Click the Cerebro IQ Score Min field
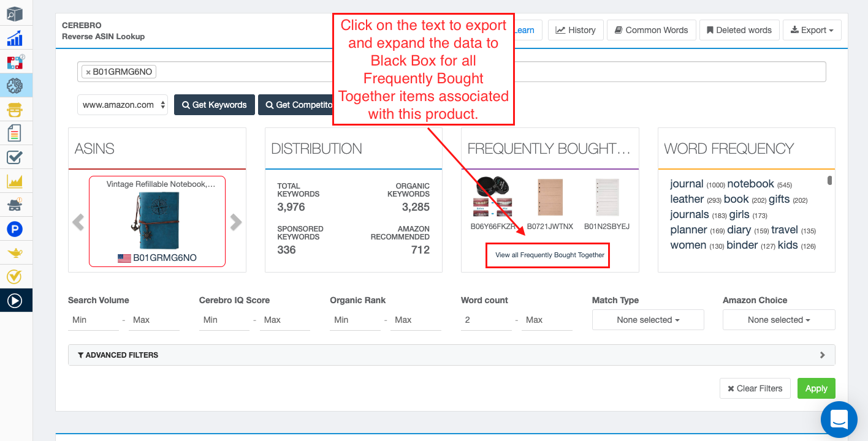 pos(224,320)
